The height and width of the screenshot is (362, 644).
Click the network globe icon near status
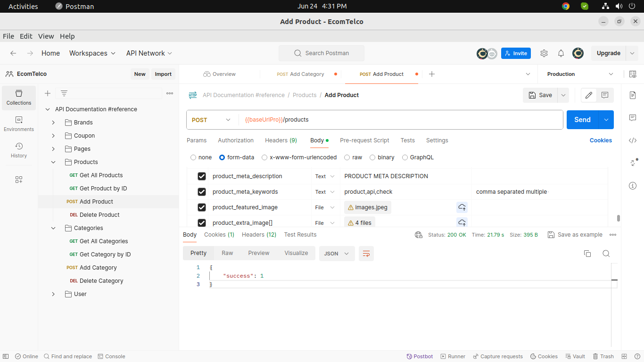[418, 235]
